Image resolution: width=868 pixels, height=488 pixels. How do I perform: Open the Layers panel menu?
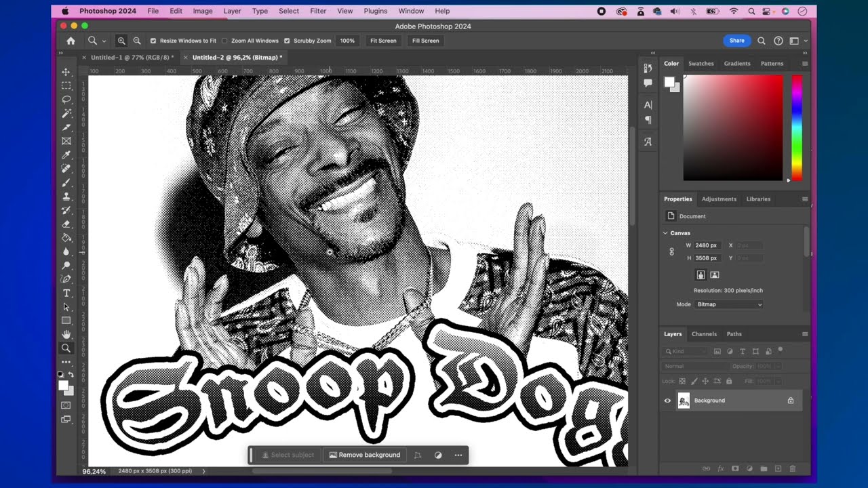click(805, 334)
